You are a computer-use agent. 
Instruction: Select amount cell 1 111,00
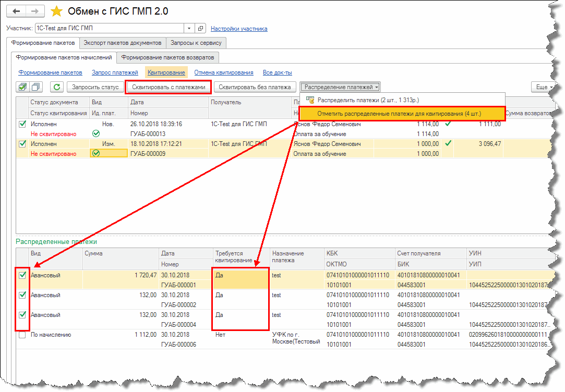[478, 124]
